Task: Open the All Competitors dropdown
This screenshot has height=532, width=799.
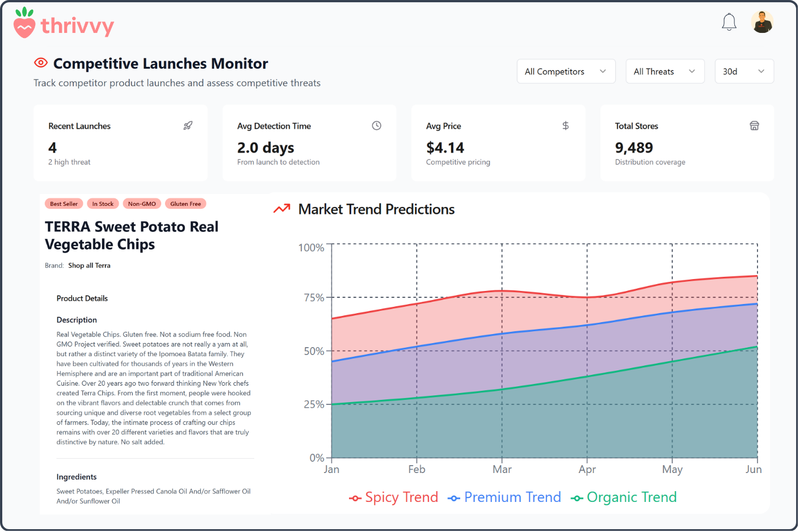Action: coord(565,71)
